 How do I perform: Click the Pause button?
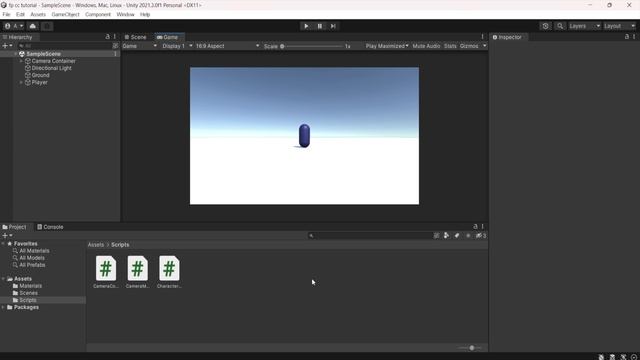point(320,26)
